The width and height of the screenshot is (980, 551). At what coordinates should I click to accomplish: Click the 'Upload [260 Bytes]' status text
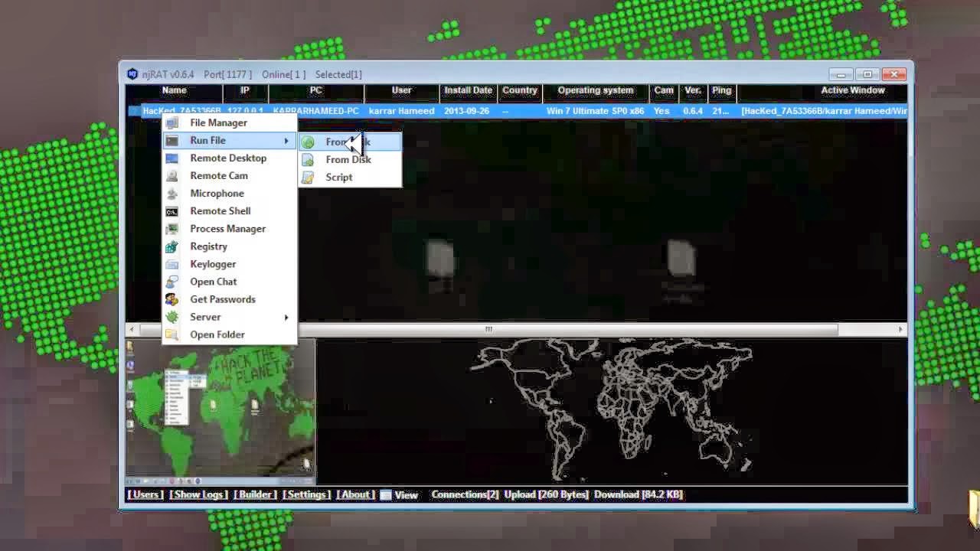(546, 494)
